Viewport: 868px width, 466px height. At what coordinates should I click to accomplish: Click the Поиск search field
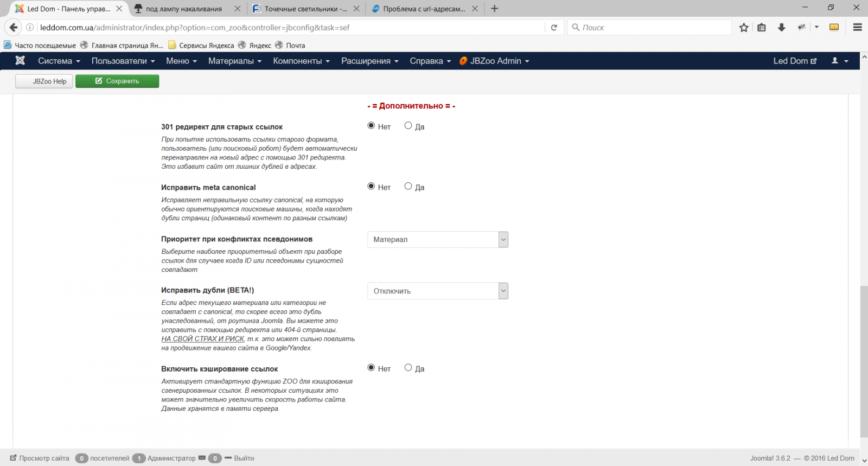[651, 27]
